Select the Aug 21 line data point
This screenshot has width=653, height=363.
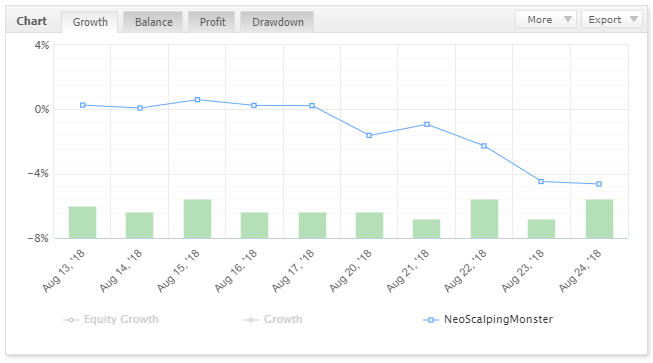point(427,124)
